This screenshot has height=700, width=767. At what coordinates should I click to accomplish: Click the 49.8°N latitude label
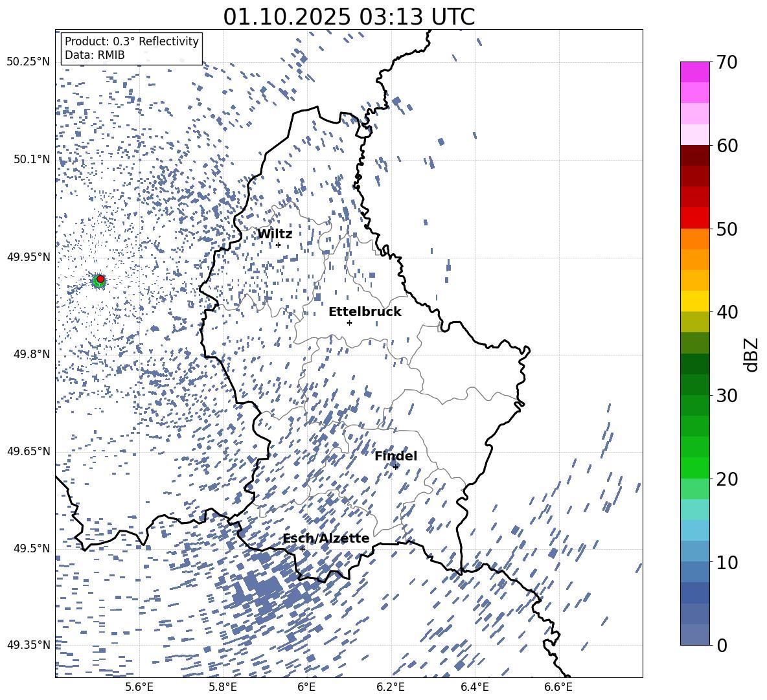click(x=31, y=354)
